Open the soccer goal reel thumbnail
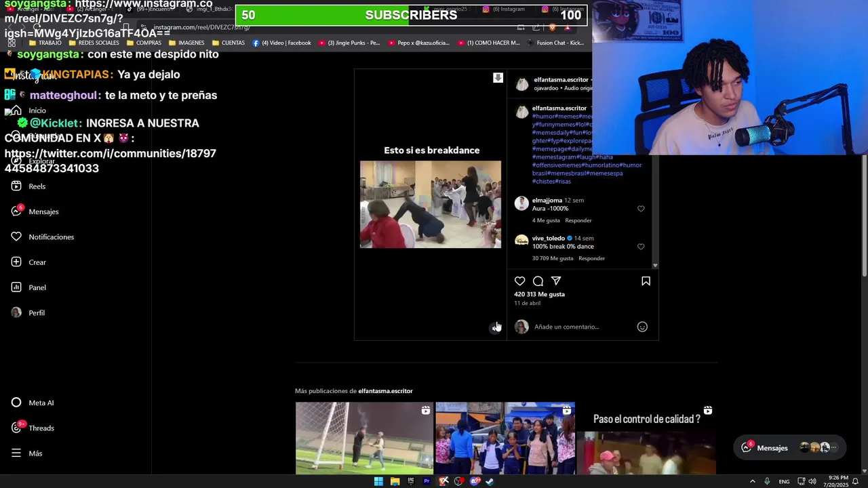Viewport: 868px width, 488px height. tap(364, 438)
